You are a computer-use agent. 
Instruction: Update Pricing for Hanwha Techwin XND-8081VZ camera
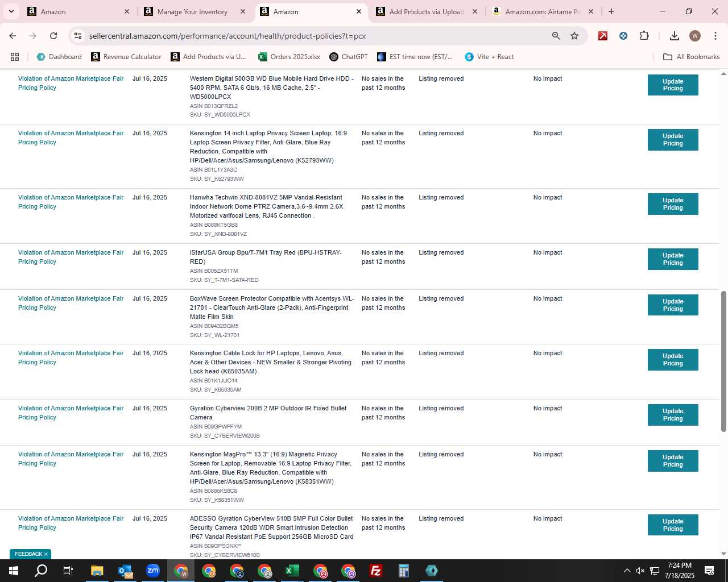click(673, 204)
